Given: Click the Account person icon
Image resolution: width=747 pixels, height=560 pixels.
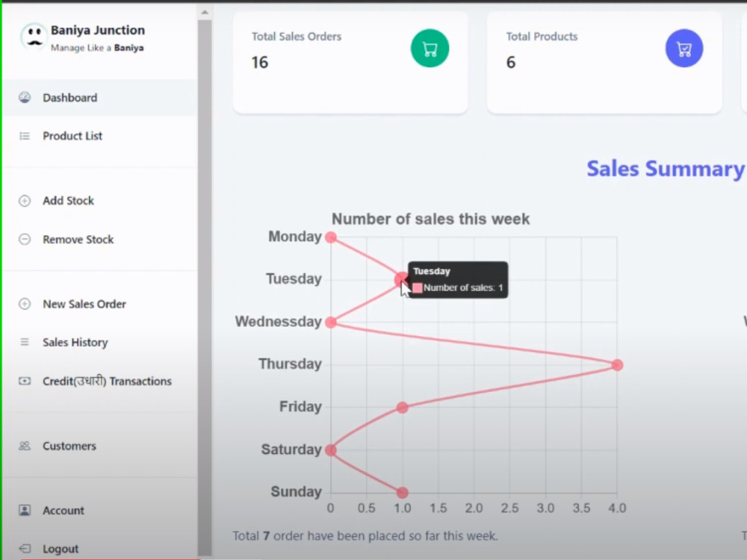Looking at the screenshot, I should coord(25,511).
